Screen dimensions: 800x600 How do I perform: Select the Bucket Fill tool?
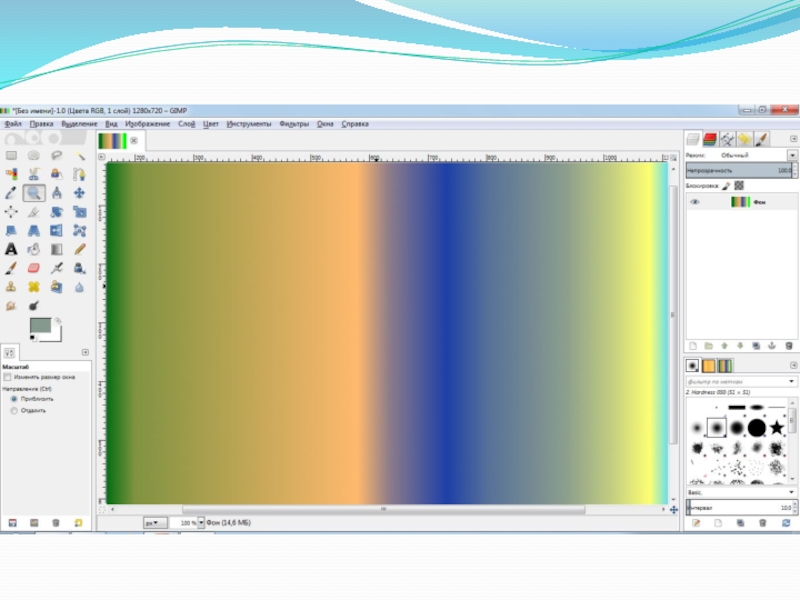point(34,249)
